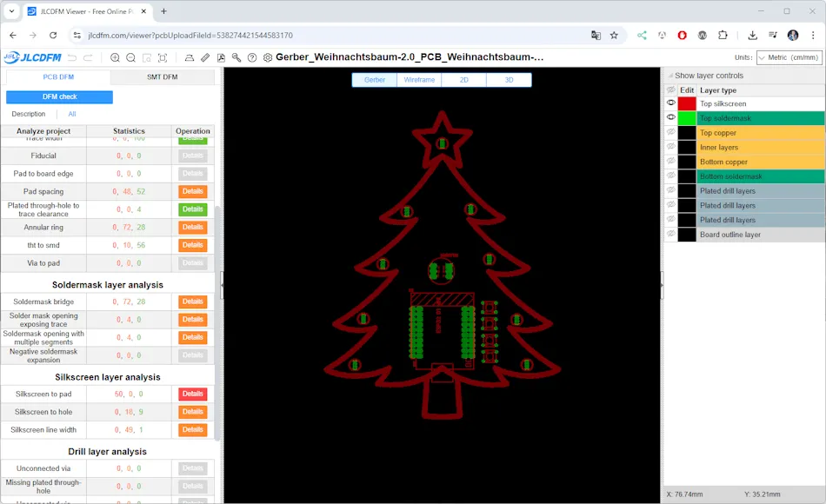This screenshot has height=504, width=826.
Task: Show the Board outline layer
Action: coord(670,235)
